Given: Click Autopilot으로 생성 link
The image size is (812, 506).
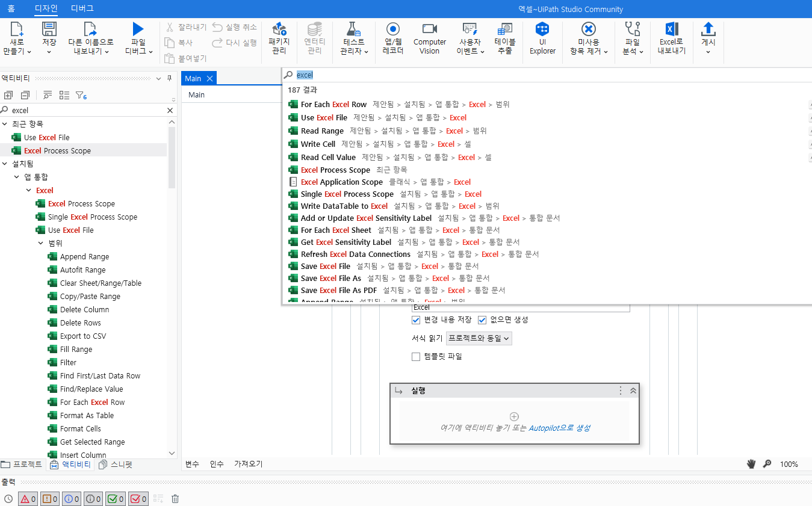Looking at the screenshot, I should (x=559, y=428).
